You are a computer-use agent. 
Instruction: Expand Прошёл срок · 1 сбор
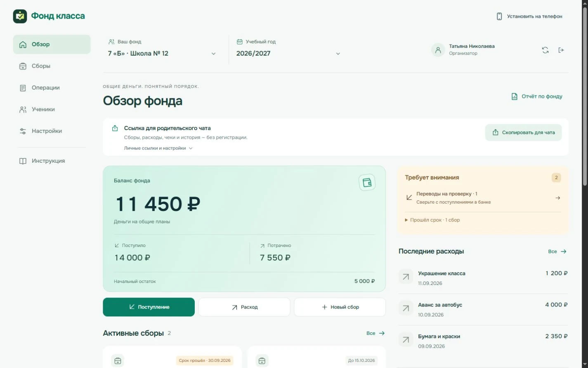432,220
